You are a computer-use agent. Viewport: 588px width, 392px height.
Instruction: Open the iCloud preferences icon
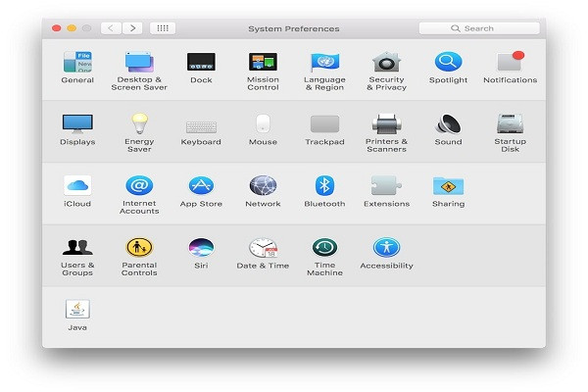[x=77, y=185]
